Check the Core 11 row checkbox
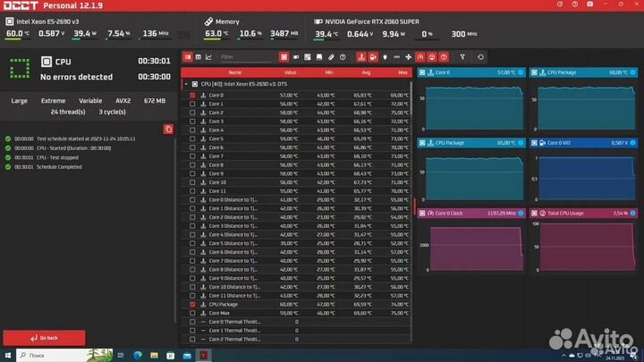 tap(192, 191)
